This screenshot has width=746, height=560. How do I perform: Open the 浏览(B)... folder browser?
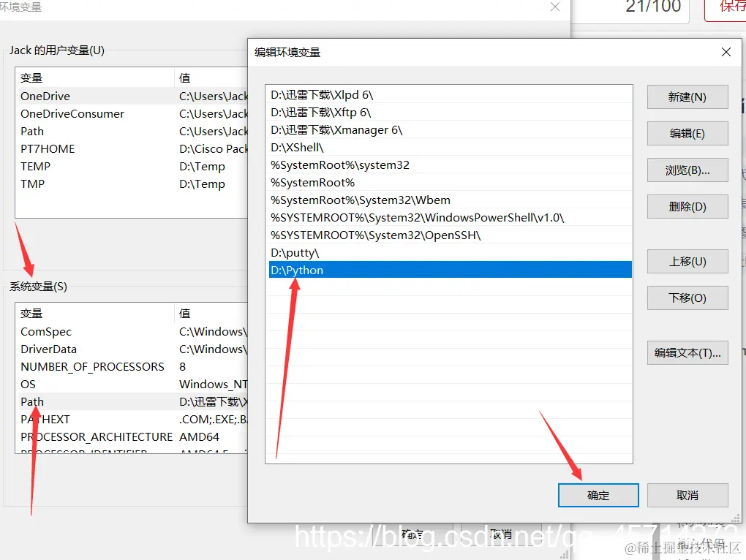click(x=687, y=170)
